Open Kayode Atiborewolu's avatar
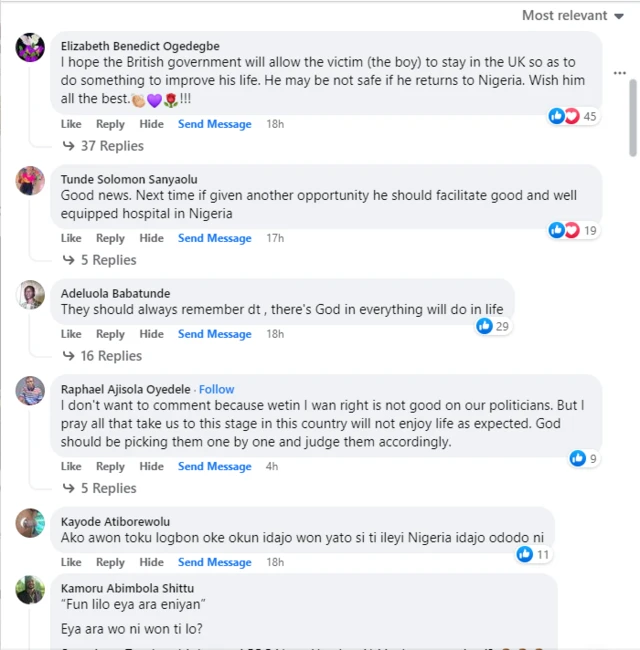 coord(30,523)
